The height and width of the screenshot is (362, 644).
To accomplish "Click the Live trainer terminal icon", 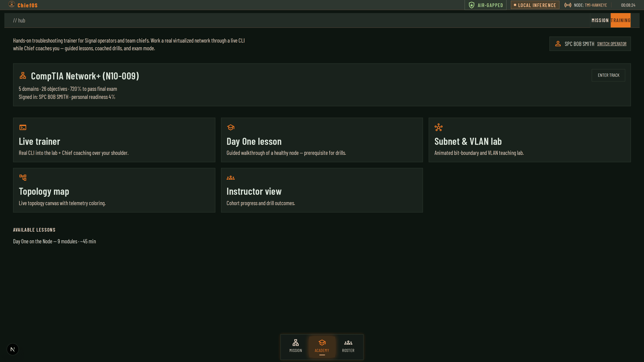I will [x=23, y=127].
